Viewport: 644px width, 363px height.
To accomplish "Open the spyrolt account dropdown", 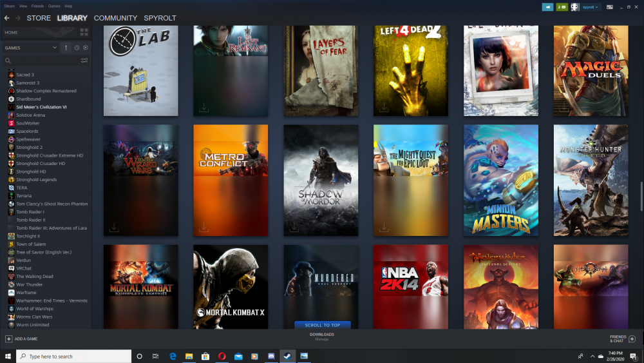I will tap(590, 6).
